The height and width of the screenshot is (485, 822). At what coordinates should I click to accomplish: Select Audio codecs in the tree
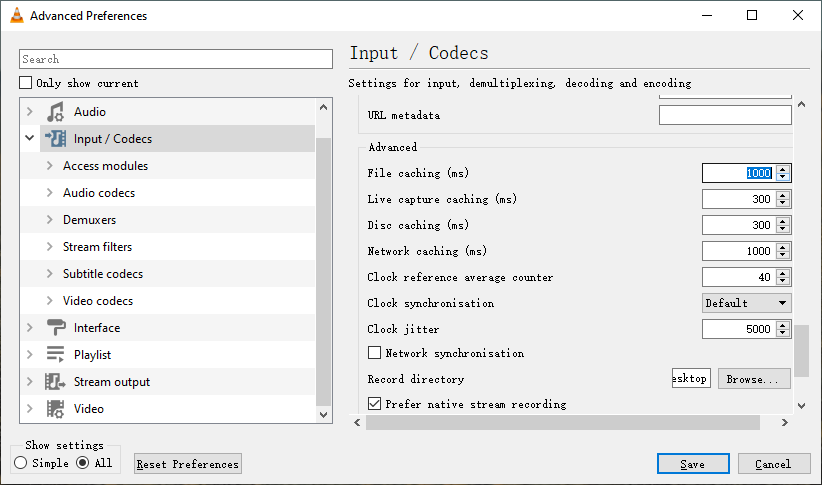coord(99,192)
